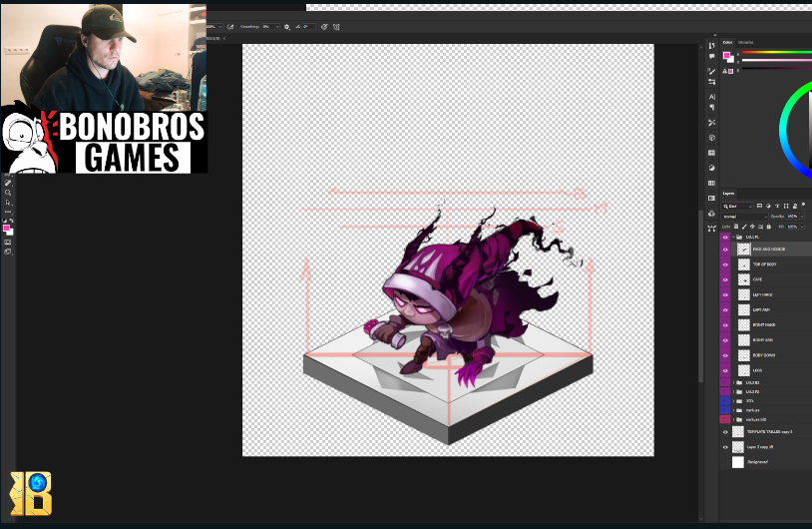Click foreground color in the left toolbar
Viewport: 812px width, 529px height.
click(x=6, y=228)
